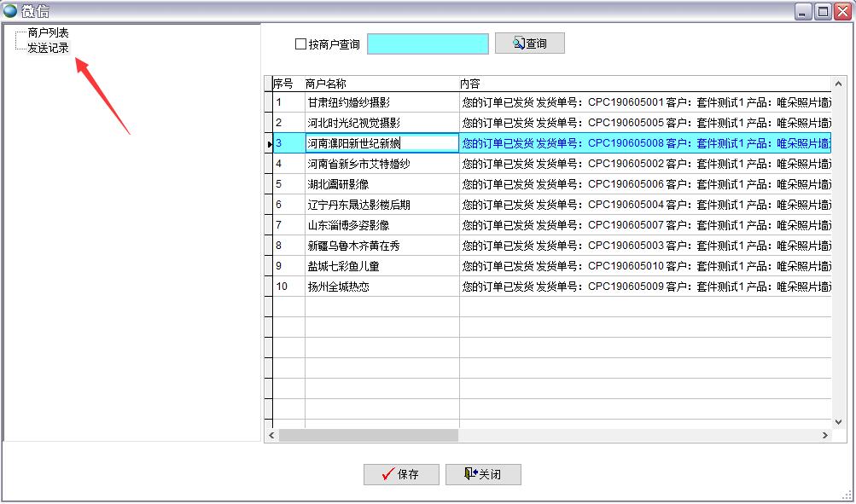Click the 关闭 close door button
This screenshot has height=504, width=856.
tap(483, 474)
